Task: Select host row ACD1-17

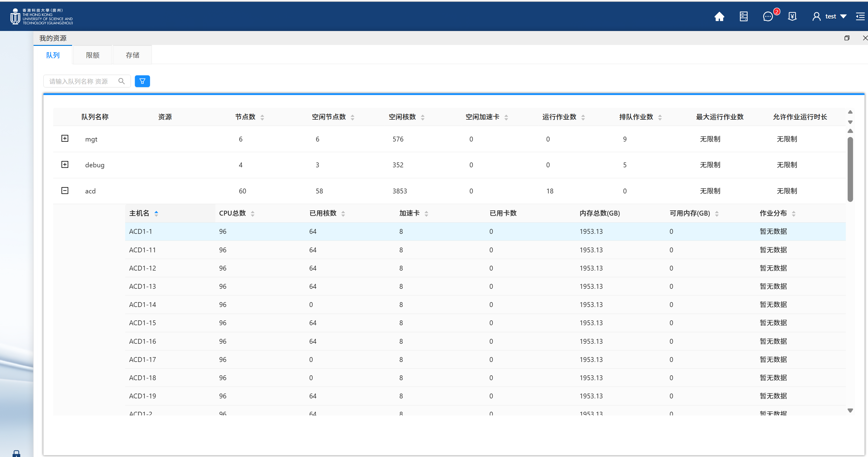Action: (485, 359)
